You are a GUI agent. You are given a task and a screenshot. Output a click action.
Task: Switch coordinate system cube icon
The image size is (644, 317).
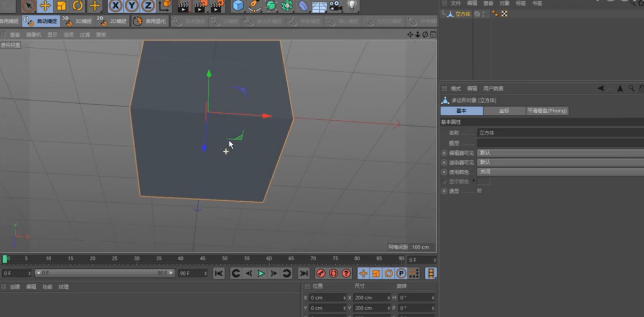pos(164,6)
